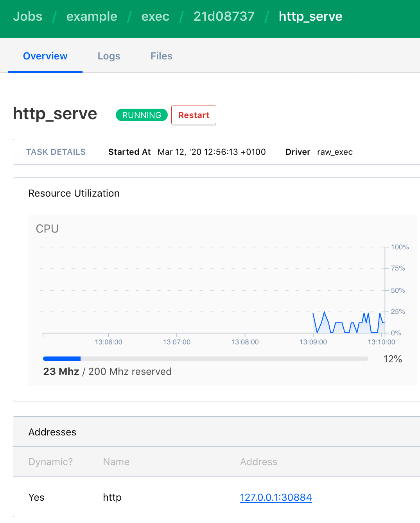Open the 127.0.0.1:30884 address link

(276, 497)
